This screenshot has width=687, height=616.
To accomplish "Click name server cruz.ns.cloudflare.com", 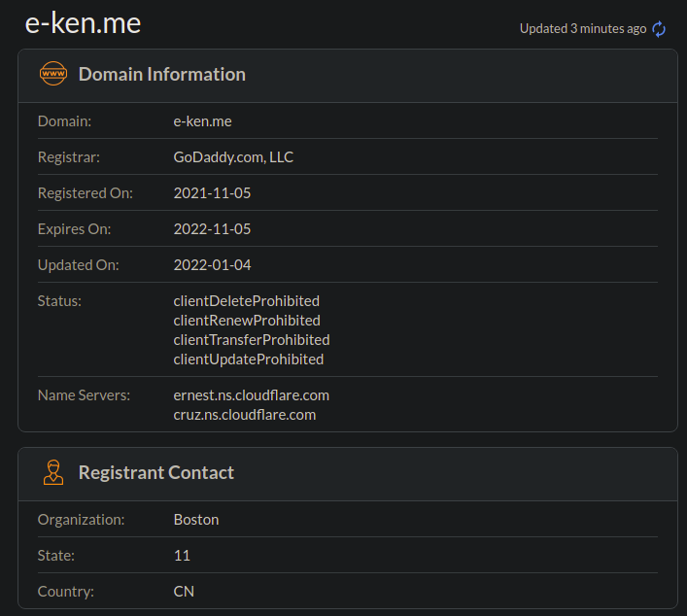I will click(x=245, y=415).
